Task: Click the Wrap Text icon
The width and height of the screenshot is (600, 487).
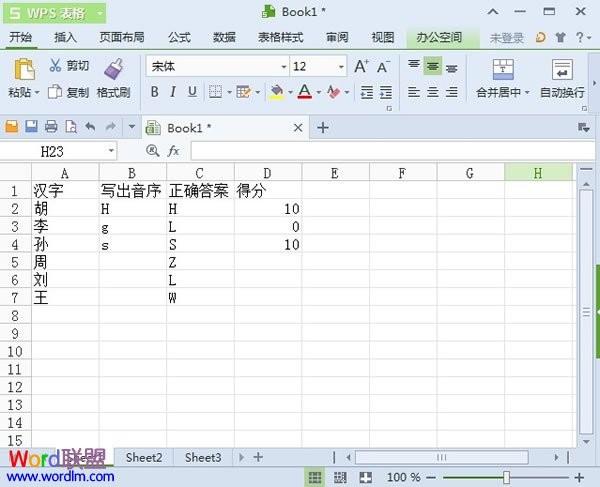Action: 562,69
